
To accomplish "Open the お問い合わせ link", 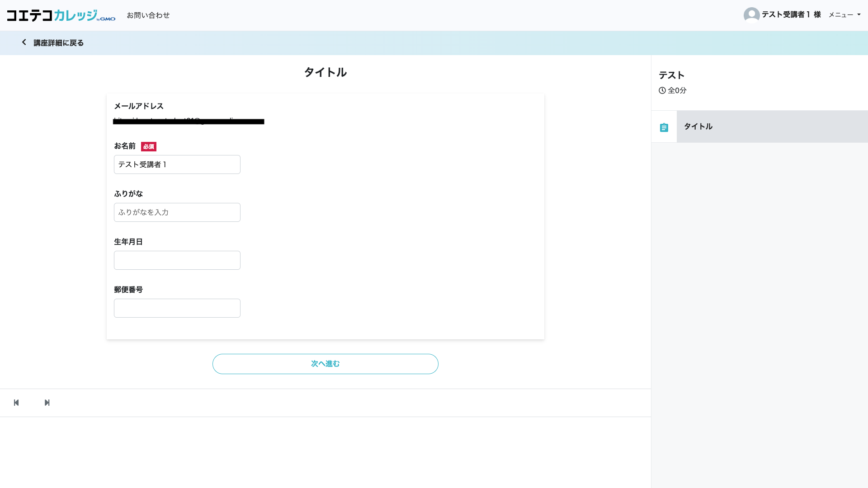I will pos(148,15).
